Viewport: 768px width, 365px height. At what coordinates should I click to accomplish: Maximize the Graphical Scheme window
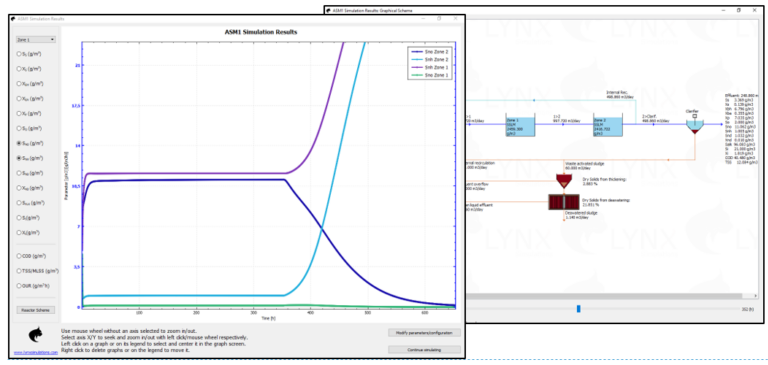(739, 10)
